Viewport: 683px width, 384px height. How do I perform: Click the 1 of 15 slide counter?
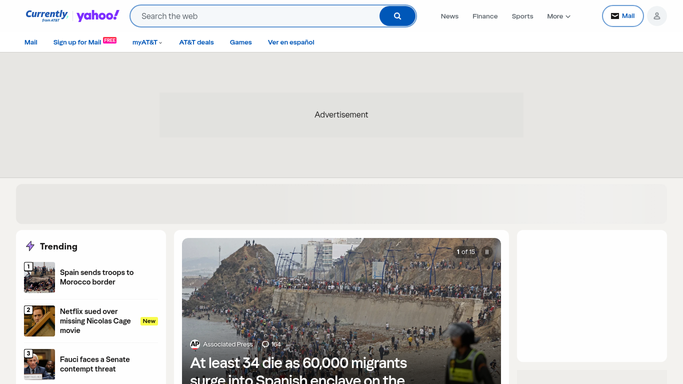coord(466,252)
